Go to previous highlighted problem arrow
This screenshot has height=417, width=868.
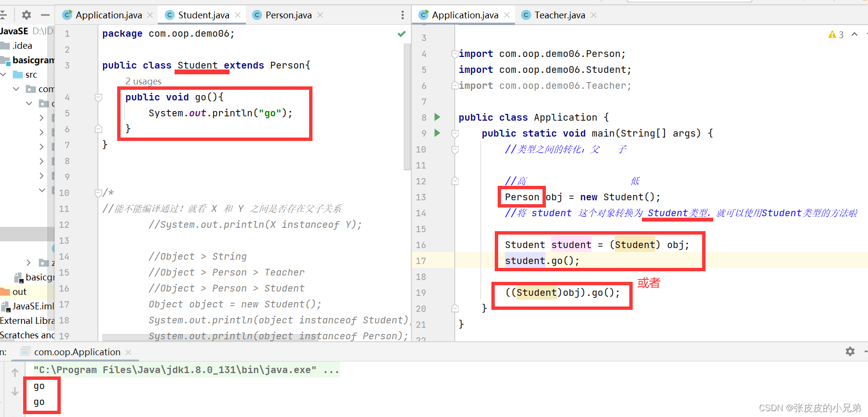854,34
